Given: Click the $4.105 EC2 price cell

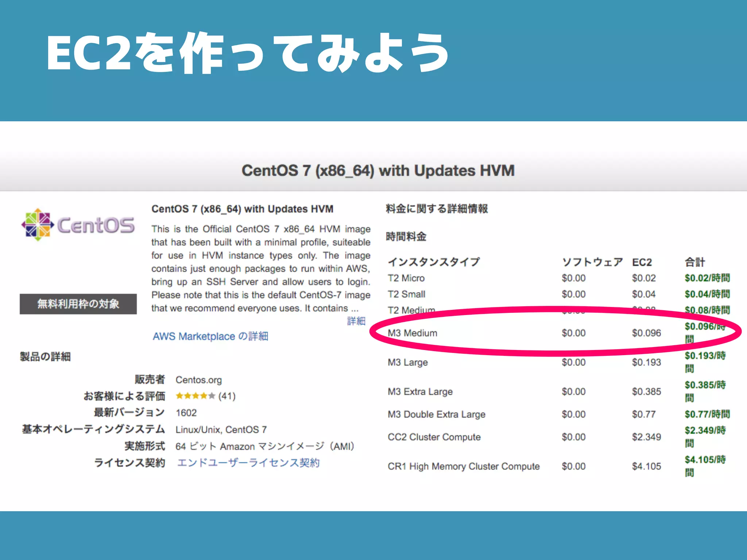Looking at the screenshot, I should coord(646,466).
